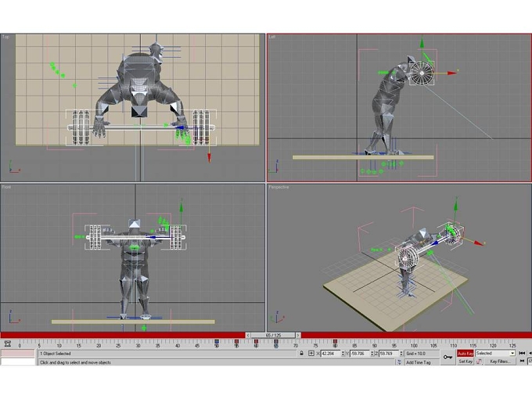Click the time slider showing 65 / 125
The height and width of the screenshot is (399, 532).
[x=273, y=335]
